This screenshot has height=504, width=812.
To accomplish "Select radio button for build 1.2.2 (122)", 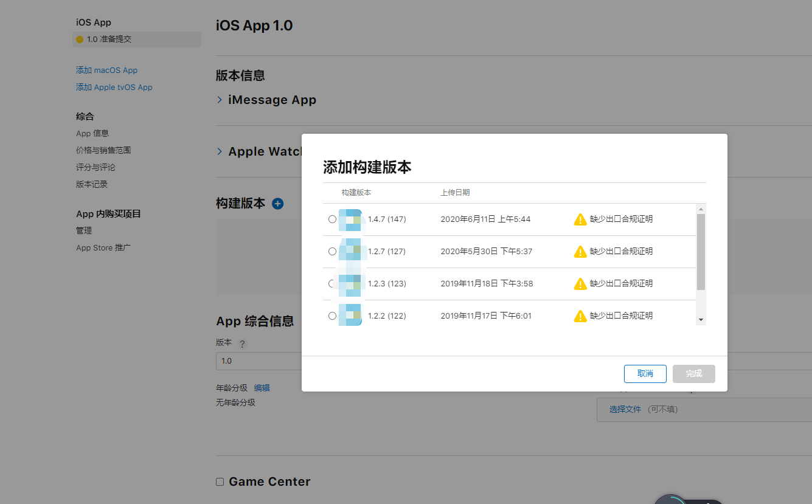I will pyautogui.click(x=332, y=316).
